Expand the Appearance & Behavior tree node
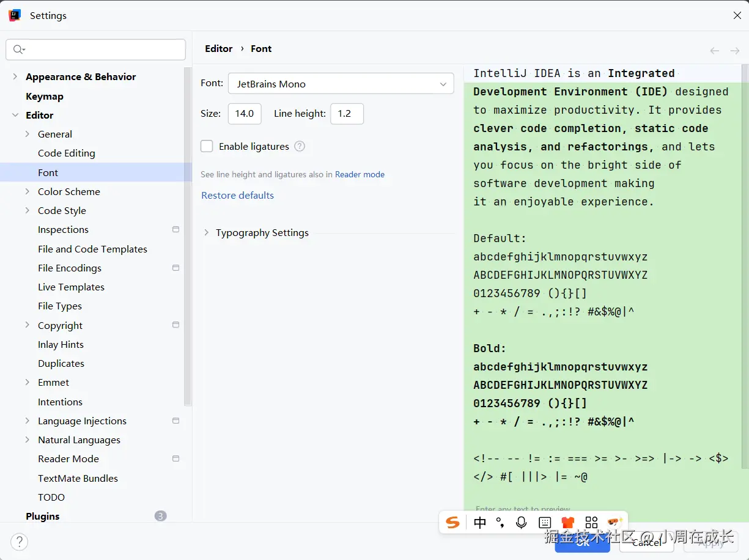Image resolution: width=749 pixels, height=560 pixels. pos(15,76)
